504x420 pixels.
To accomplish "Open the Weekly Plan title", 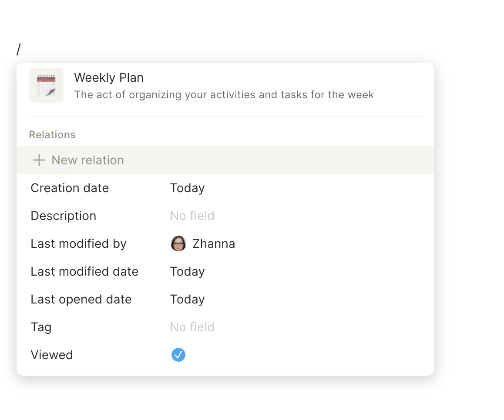I will pyautogui.click(x=109, y=78).
